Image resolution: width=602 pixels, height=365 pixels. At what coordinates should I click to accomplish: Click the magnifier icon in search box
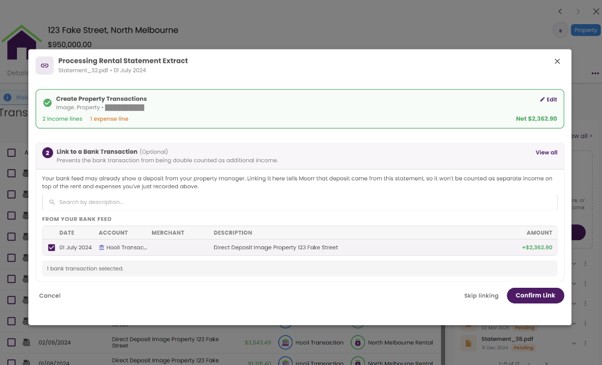pos(52,202)
